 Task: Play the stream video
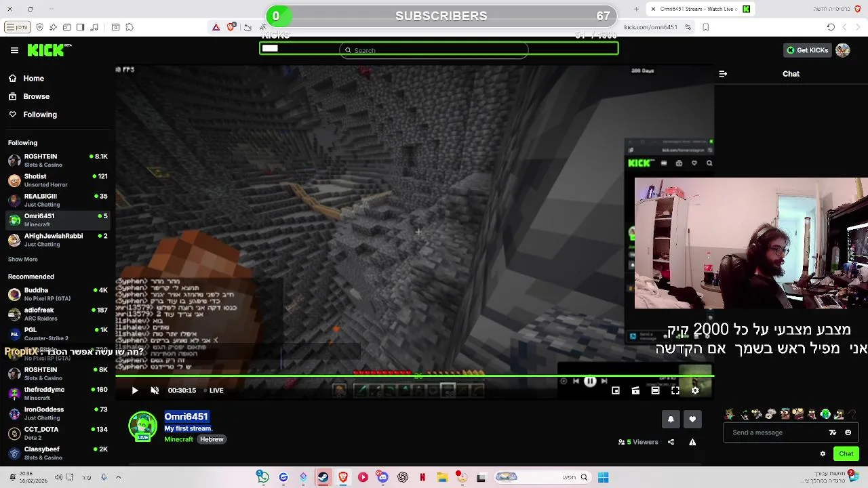(134, 390)
